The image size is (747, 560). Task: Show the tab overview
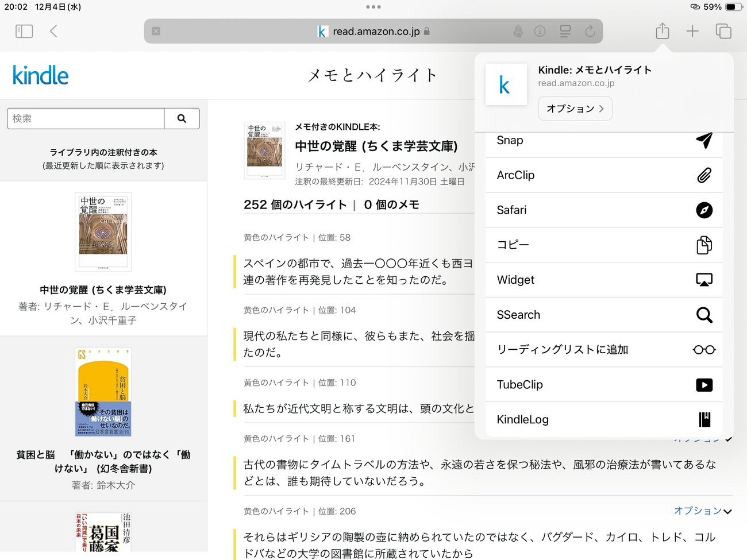point(723,31)
